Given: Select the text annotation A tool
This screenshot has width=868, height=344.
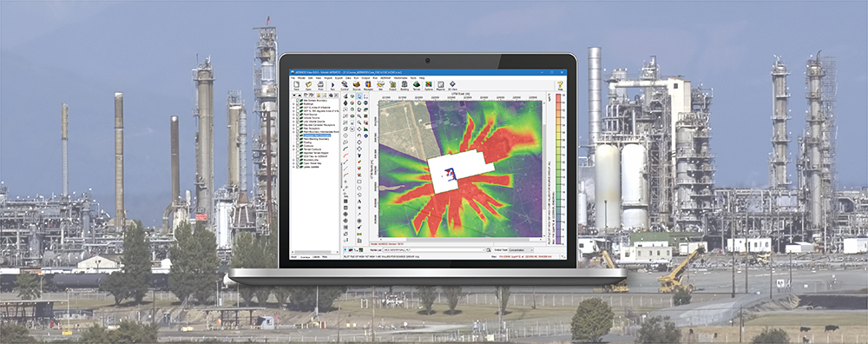Looking at the screenshot, I should 359,202.
